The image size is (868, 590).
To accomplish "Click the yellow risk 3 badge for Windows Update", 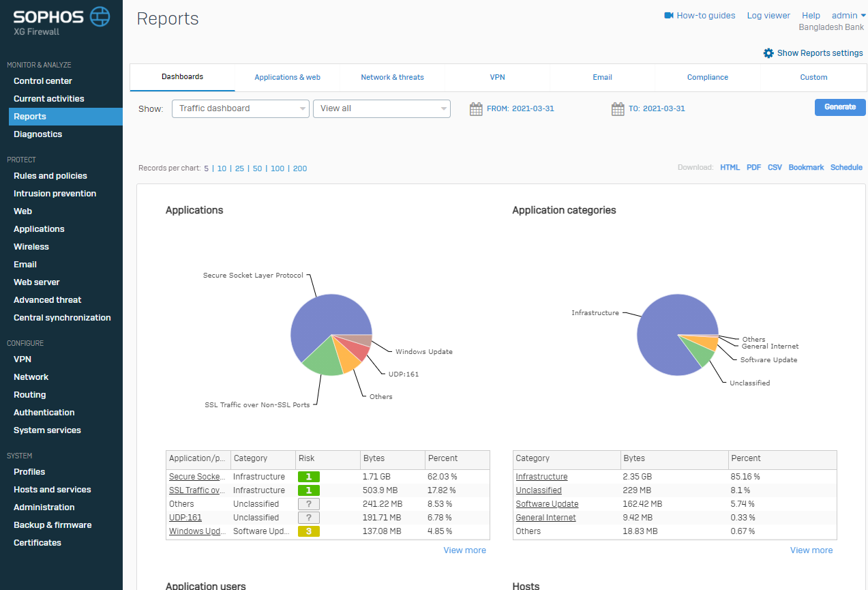I will tap(308, 531).
